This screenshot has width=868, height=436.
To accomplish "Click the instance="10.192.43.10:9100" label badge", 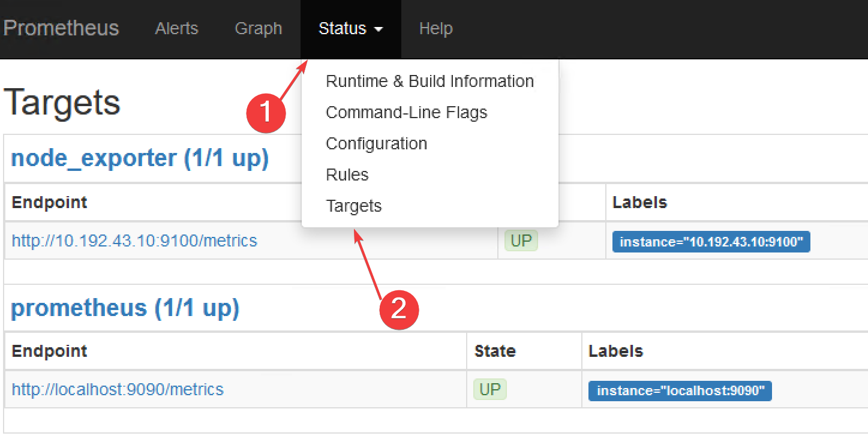I will point(711,242).
